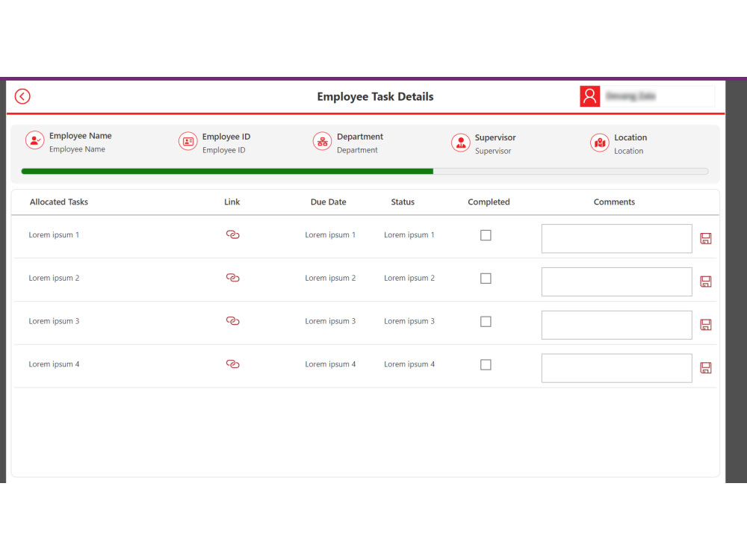Click the Comments column header
Screen dimensions: 747x560
point(614,202)
